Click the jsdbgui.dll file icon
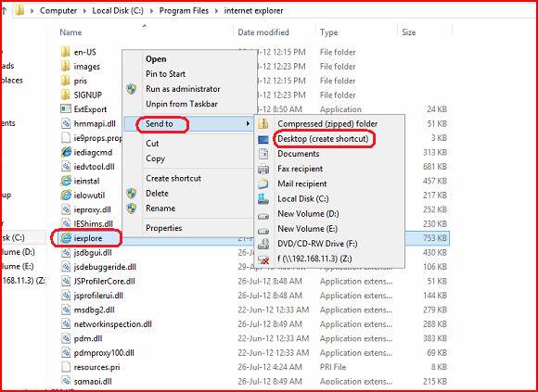The width and height of the screenshot is (538, 392). (66, 253)
